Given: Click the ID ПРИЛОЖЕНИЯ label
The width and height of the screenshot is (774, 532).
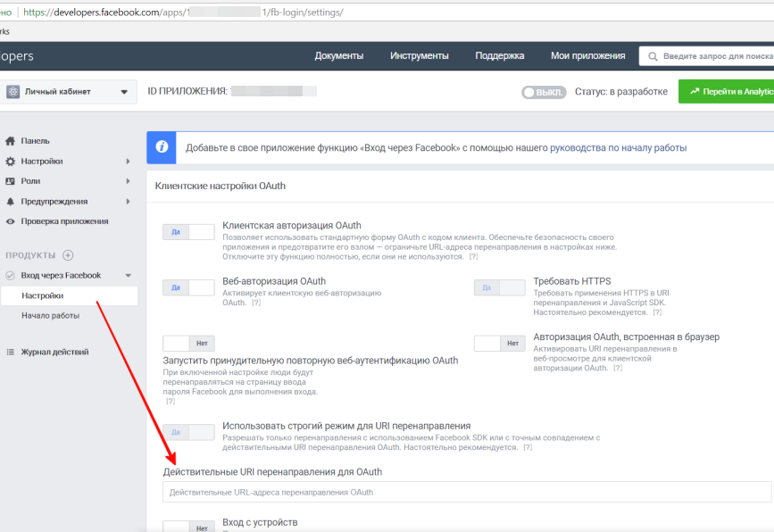Looking at the screenshot, I should pyautogui.click(x=187, y=91).
